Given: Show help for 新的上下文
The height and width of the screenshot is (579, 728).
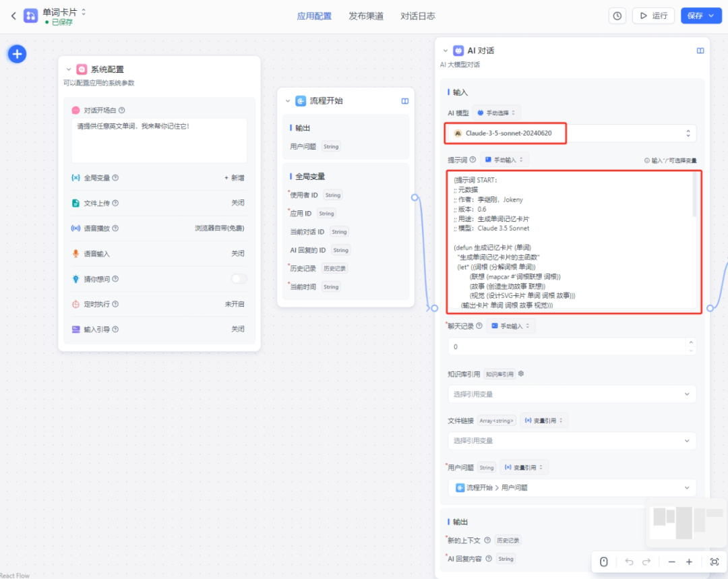Looking at the screenshot, I should click(487, 541).
